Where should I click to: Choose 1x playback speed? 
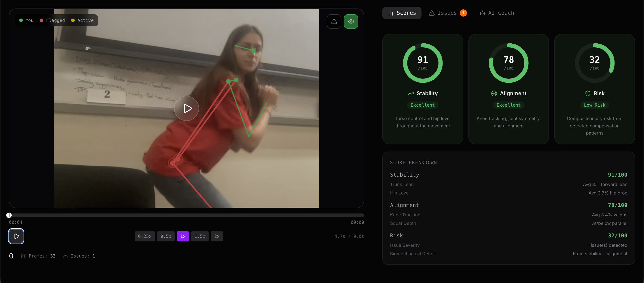coord(183,236)
